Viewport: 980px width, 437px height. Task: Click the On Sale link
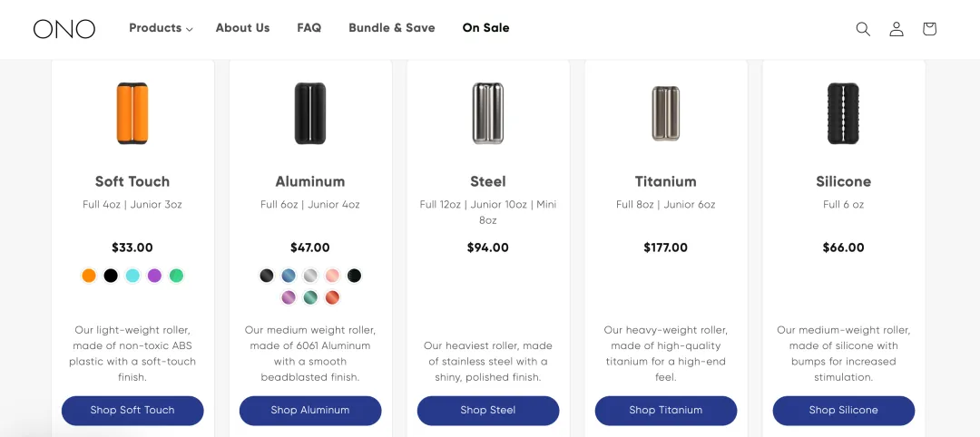tap(485, 28)
